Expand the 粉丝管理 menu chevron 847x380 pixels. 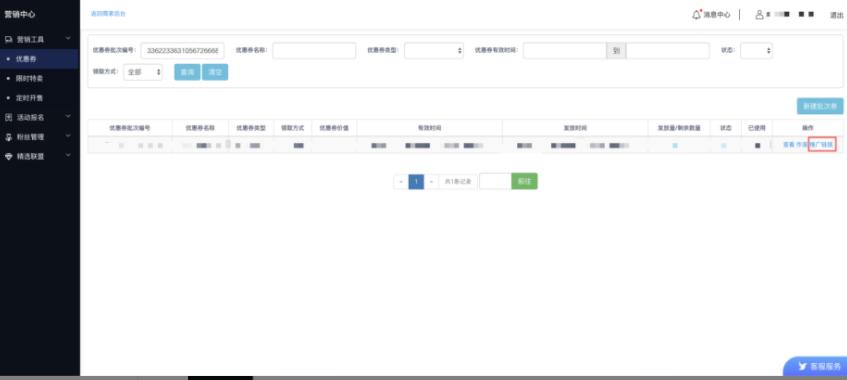(x=68, y=136)
